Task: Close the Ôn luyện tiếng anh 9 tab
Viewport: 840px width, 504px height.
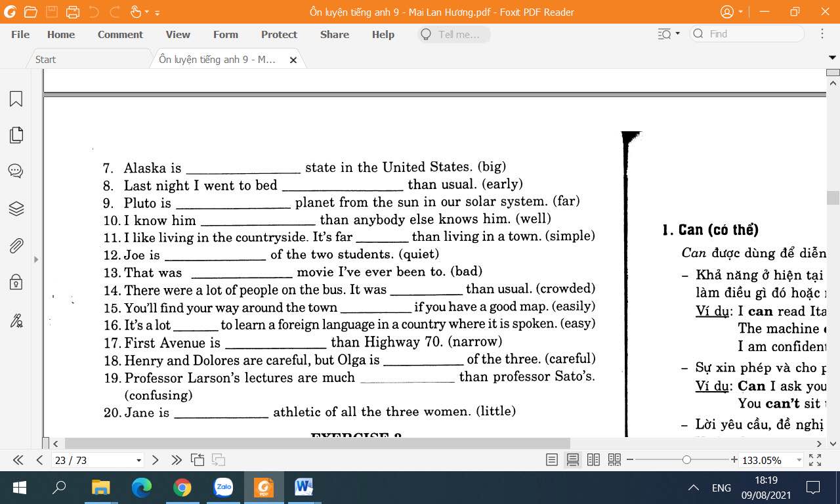Action: (293, 60)
